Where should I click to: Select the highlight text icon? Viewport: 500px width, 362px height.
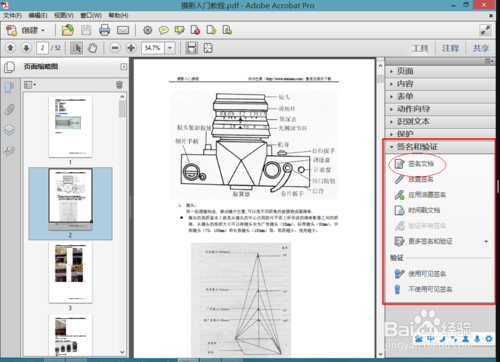click(179, 30)
